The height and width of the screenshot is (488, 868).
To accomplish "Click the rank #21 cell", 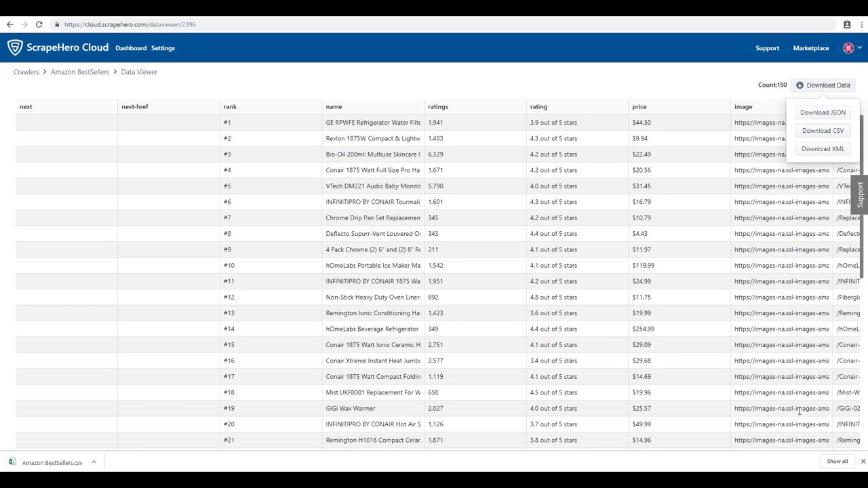I will coord(271,440).
